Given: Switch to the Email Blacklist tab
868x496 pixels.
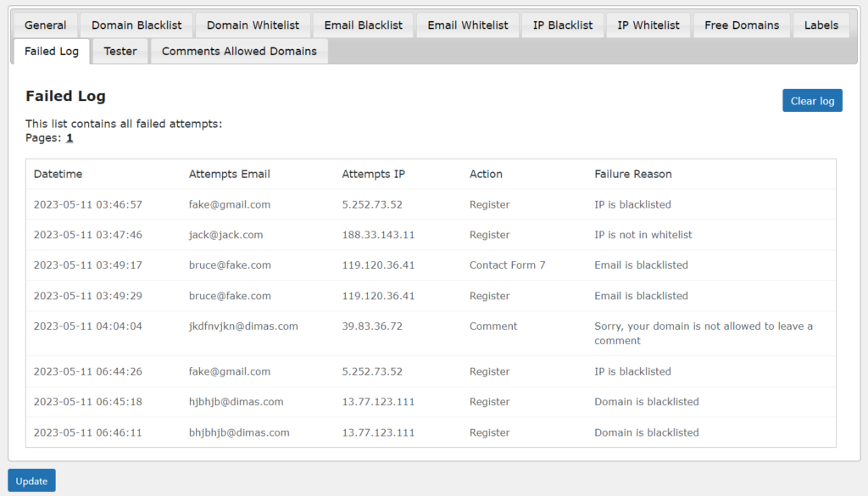Looking at the screenshot, I should [363, 25].
